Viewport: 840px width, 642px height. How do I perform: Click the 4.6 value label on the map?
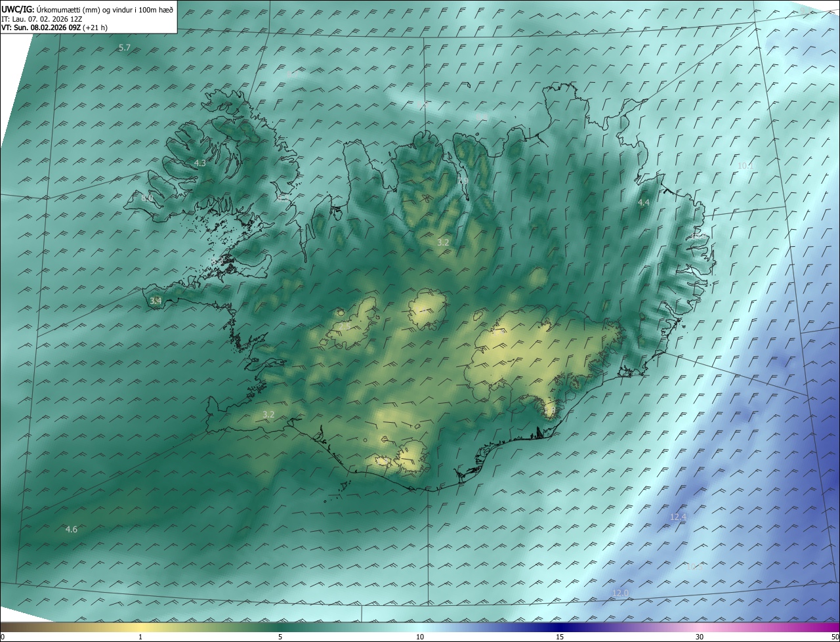point(72,529)
